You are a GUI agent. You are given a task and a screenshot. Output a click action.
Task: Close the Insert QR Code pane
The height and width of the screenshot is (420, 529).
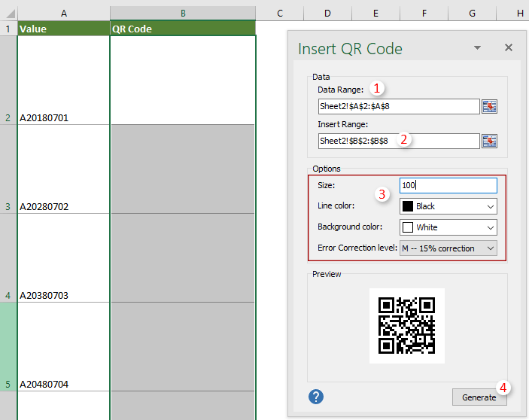pos(509,47)
